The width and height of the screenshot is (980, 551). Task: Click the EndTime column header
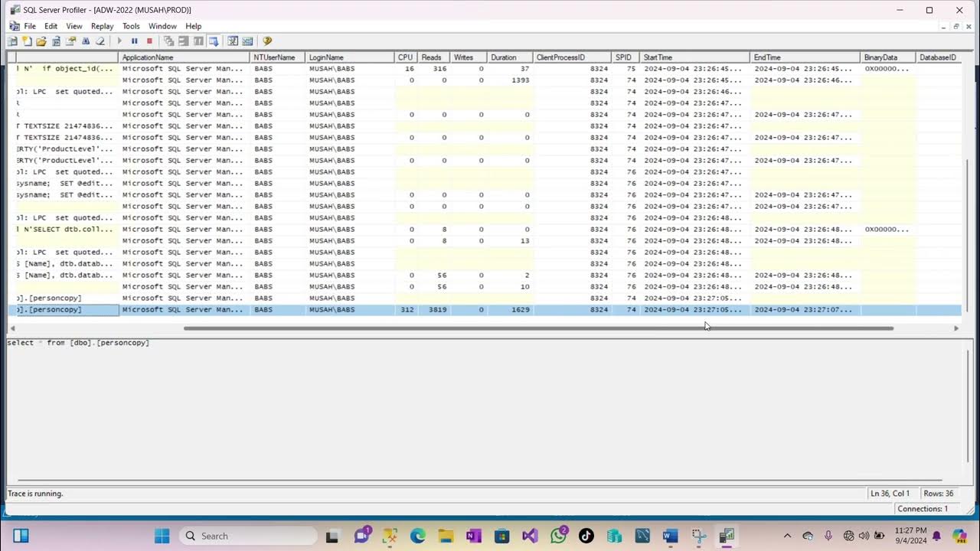click(805, 57)
